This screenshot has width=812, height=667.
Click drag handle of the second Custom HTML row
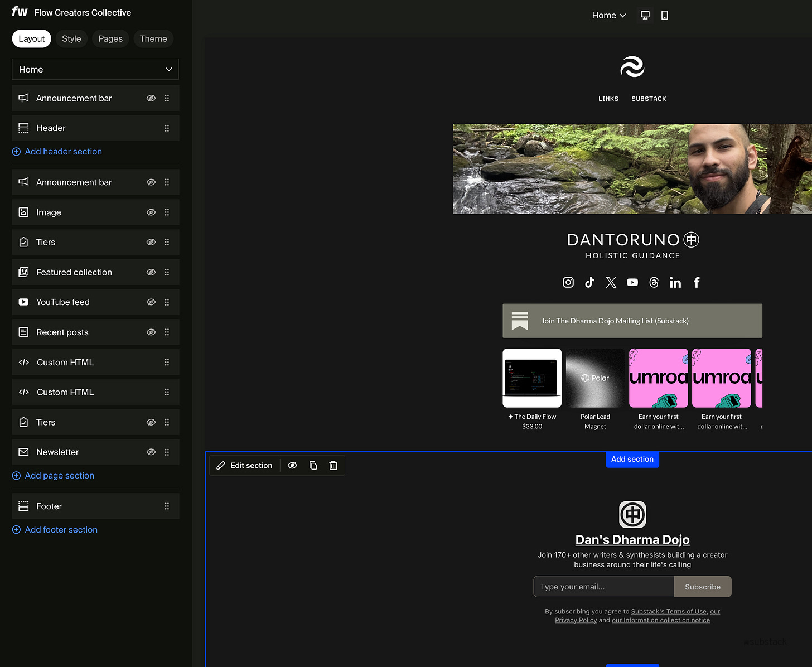coord(167,392)
